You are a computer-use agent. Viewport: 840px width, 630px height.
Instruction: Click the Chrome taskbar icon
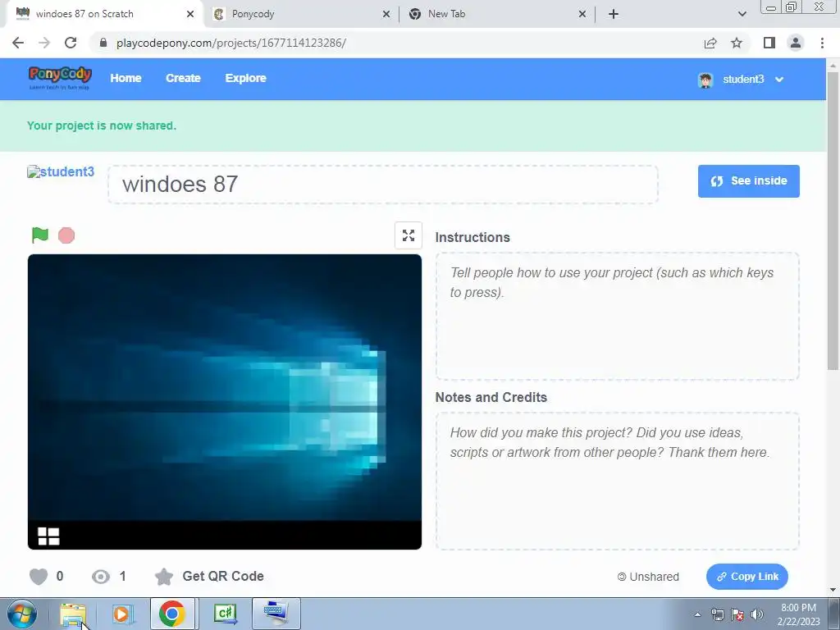172,614
